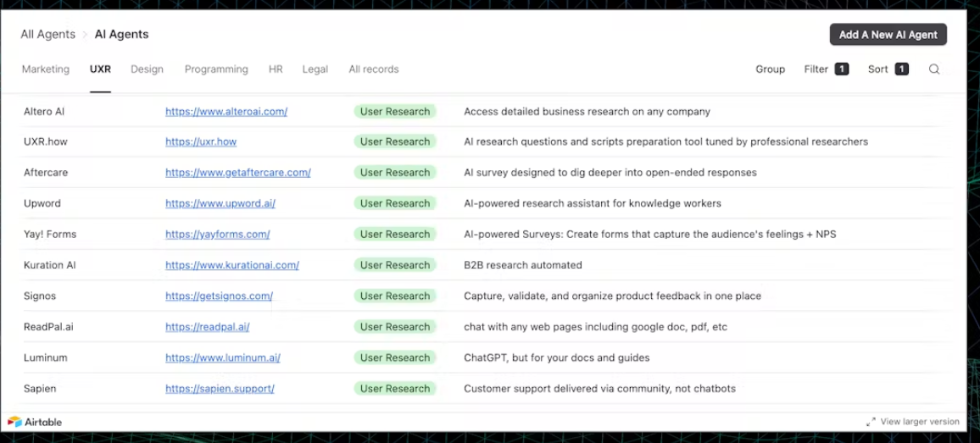Open the getsignos.com link
Viewport: 980px width, 443px height.
point(219,296)
